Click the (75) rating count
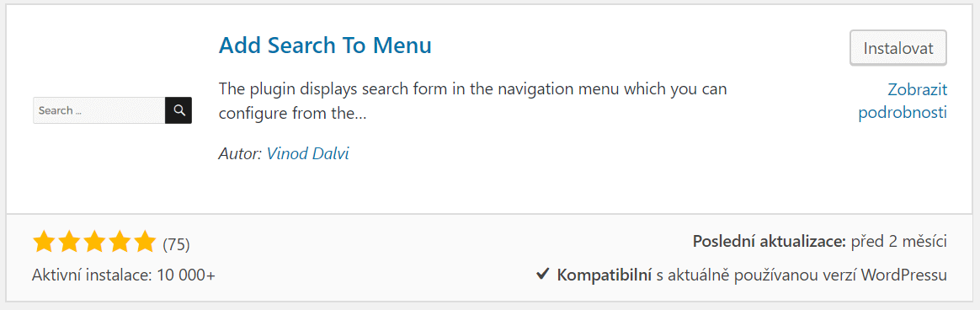The image size is (980, 310). (176, 244)
